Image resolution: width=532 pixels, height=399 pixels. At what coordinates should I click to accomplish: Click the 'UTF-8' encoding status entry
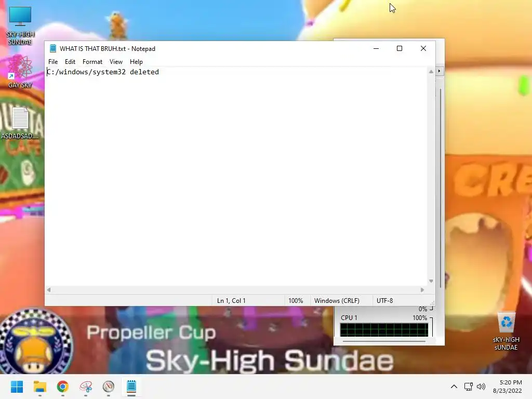click(385, 301)
